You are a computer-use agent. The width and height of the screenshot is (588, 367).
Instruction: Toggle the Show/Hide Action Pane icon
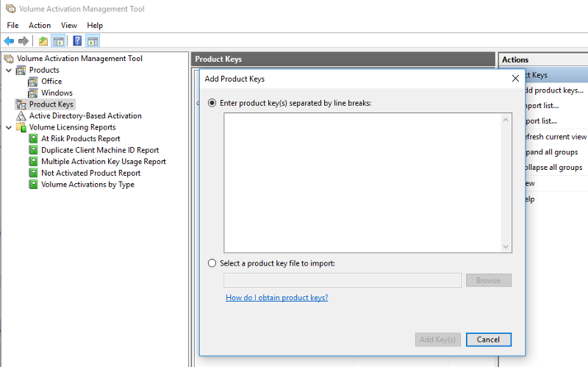93,41
